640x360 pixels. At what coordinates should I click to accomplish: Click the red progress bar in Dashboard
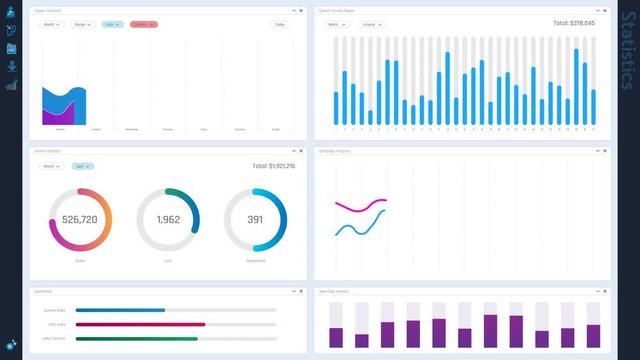140,324
